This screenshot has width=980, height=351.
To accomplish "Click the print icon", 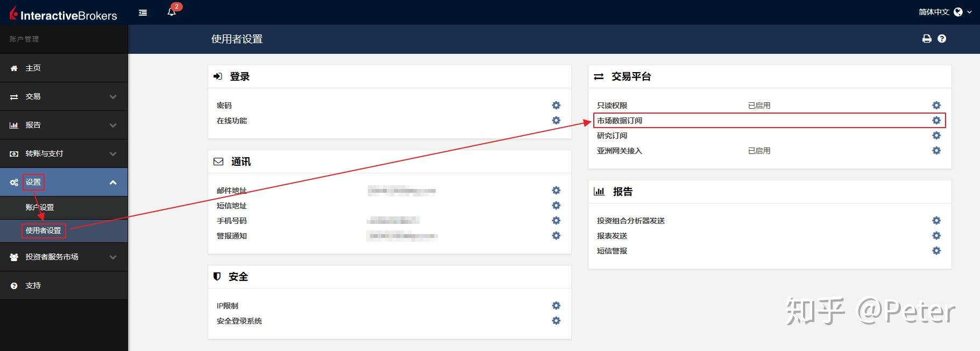I will 927,39.
